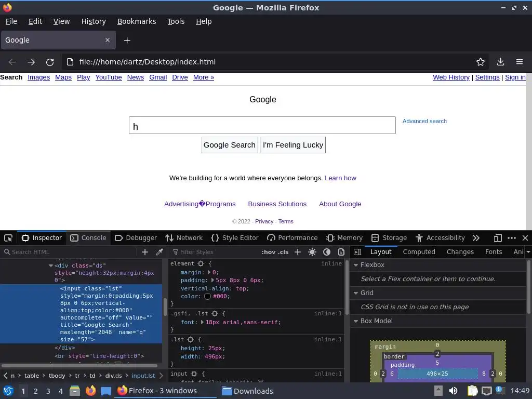Click the #000 color swatch
Viewport: 532px width, 399px height.
[208, 296]
